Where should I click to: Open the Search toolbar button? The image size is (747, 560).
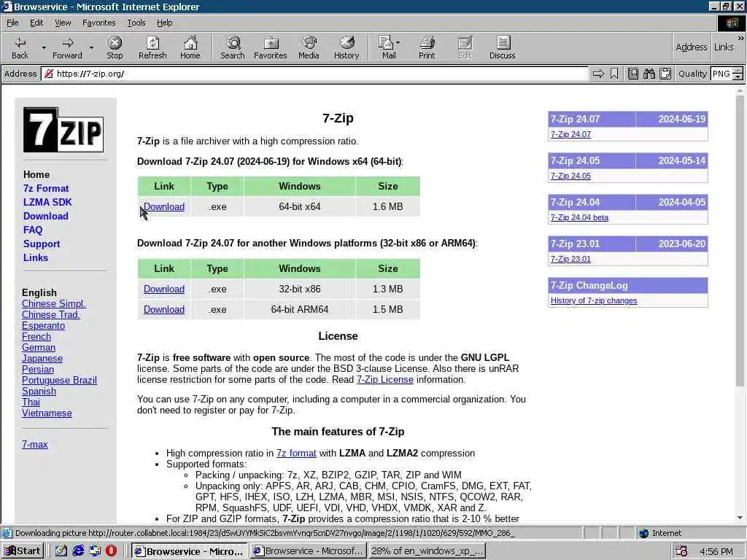pos(233,47)
